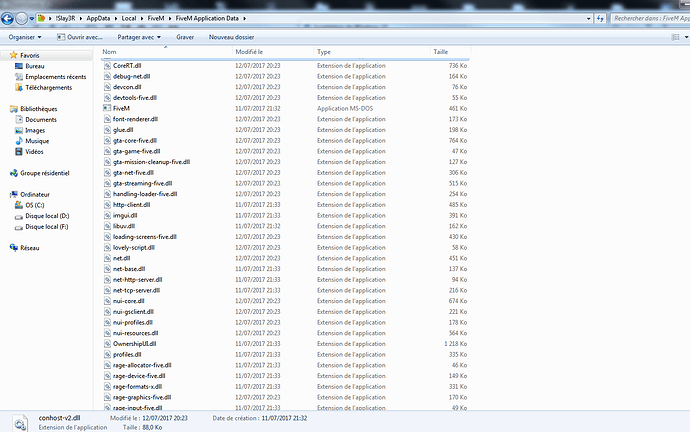Click the nui-core.dll file icon
Image resolution: width=690 pixels, height=432 pixels.
[107, 301]
